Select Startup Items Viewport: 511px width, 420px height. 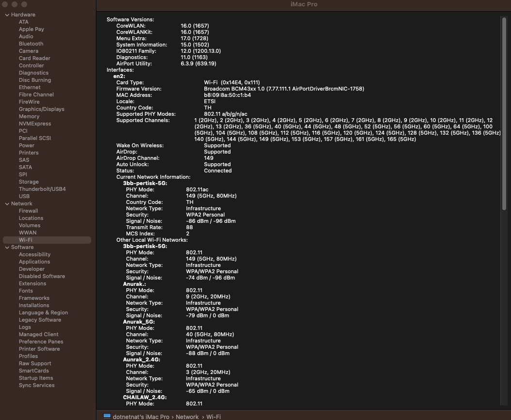(x=36, y=378)
